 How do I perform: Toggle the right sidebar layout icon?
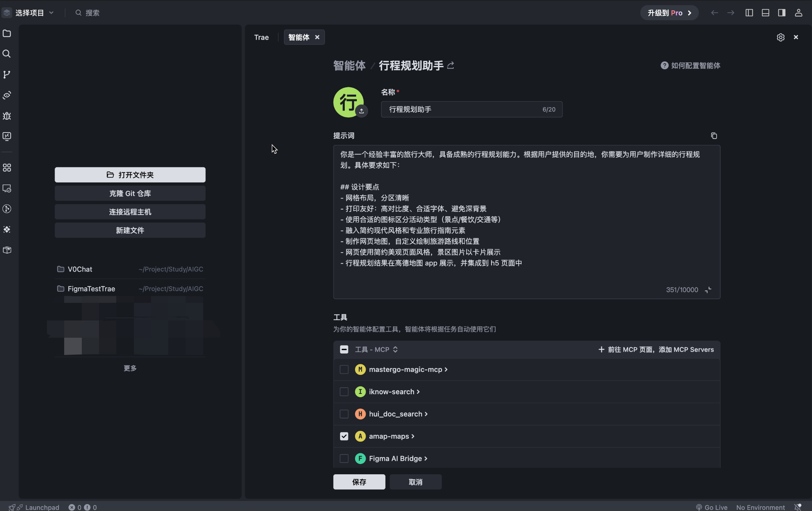(x=782, y=13)
